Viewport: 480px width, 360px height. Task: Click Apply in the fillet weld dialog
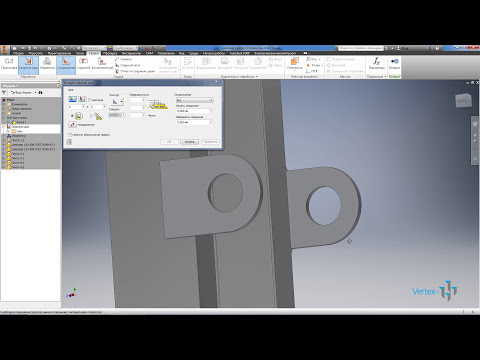(210, 142)
